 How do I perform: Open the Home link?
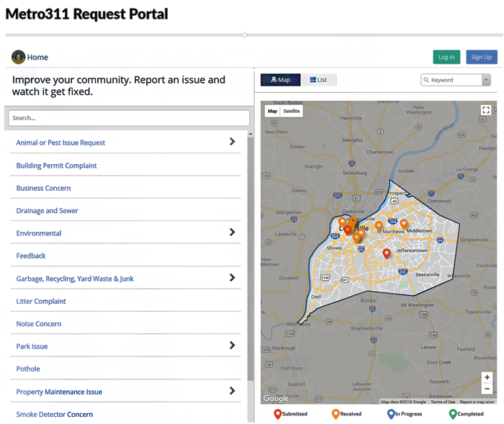[x=37, y=57]
